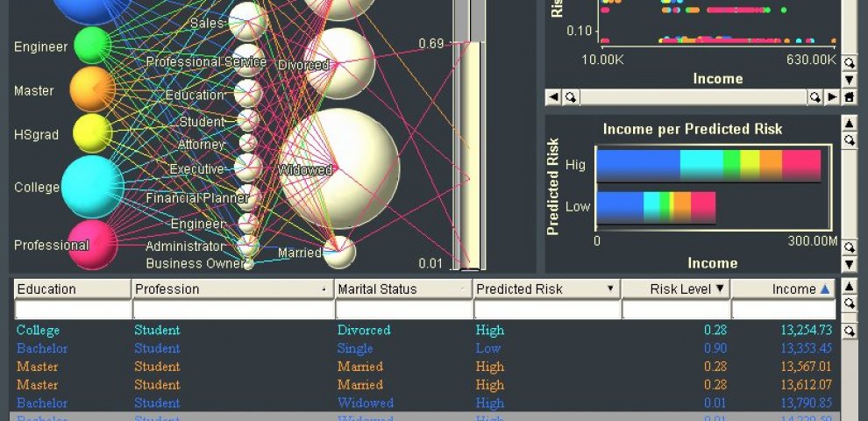Click the filter field under Profession column

point(232,310)
